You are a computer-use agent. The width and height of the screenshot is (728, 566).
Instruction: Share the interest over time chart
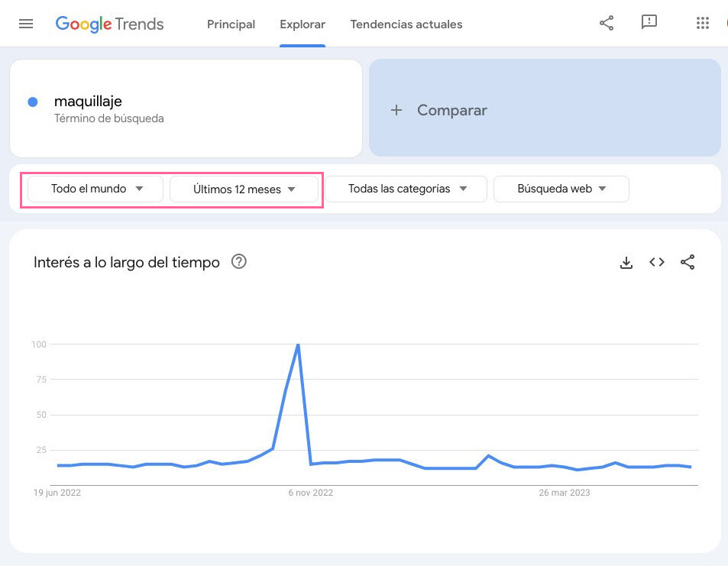(x=687, y=262)
